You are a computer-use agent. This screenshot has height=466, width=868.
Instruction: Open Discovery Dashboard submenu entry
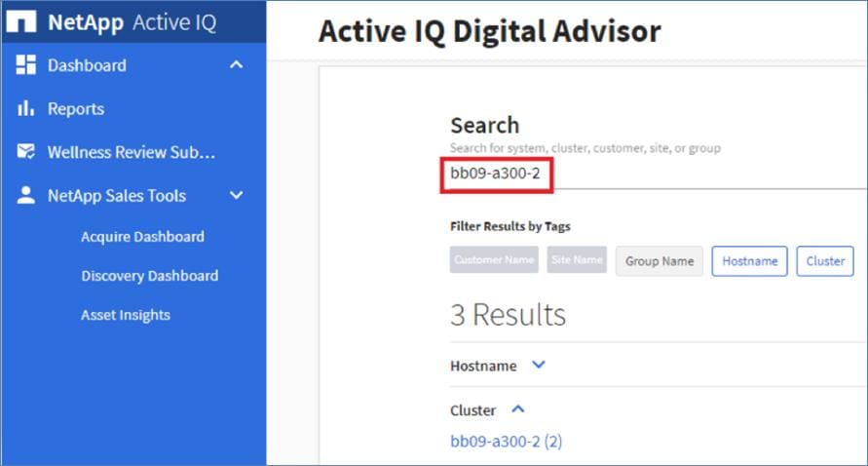[x=149, y=275]
